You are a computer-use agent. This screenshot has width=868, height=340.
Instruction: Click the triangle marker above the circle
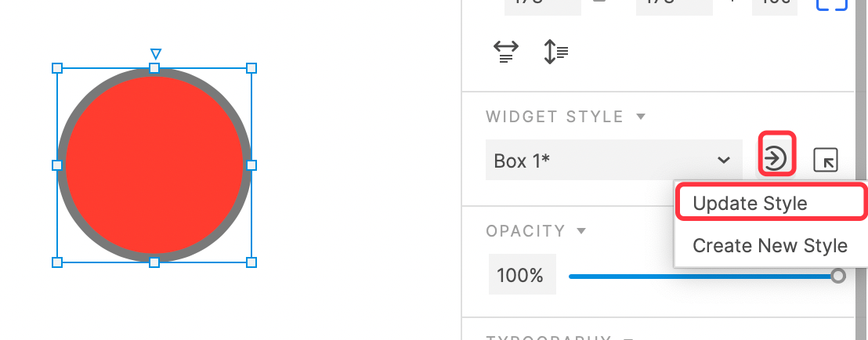(x=155, y=53)
